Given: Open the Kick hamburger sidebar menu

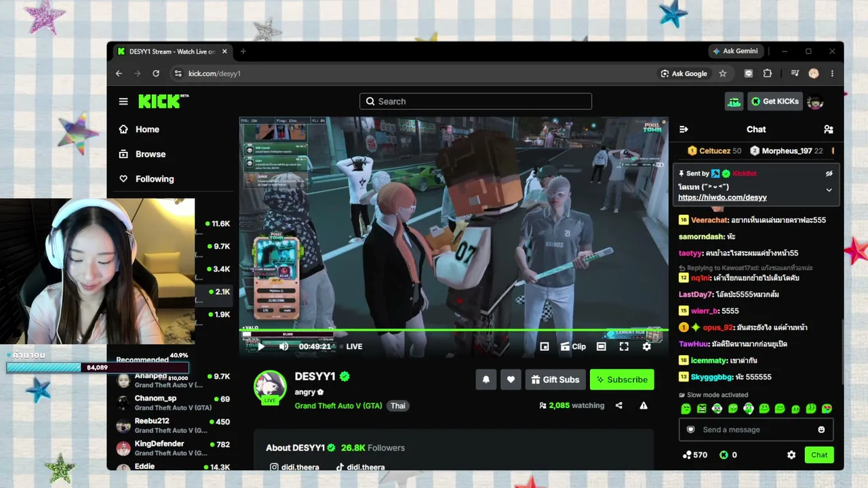Looking at the screenshot, I should (123, 102).
